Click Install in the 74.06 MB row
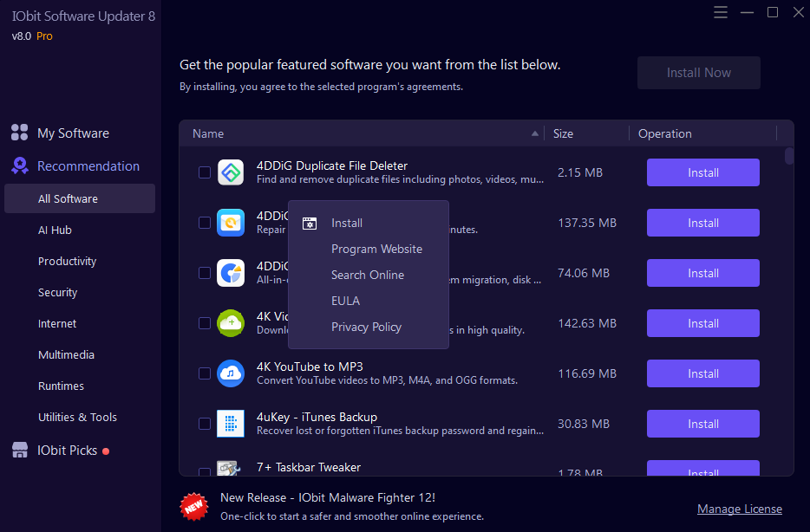 [x=703, y=273]
